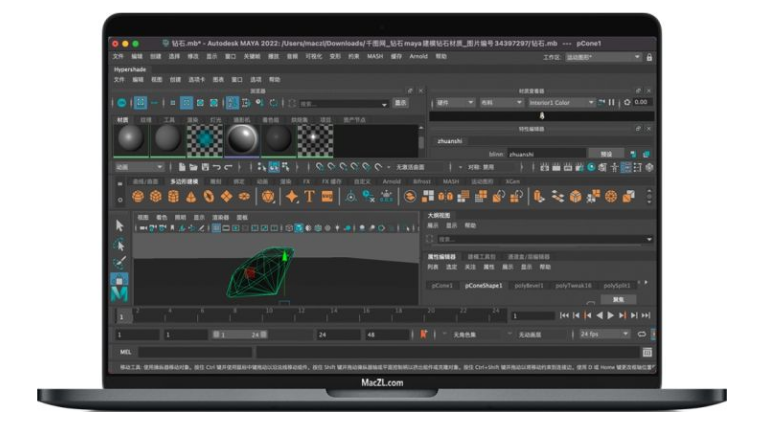Open the Script Editor icon beside command line
Screen dimensions: 772x427
tap(647, 352)
